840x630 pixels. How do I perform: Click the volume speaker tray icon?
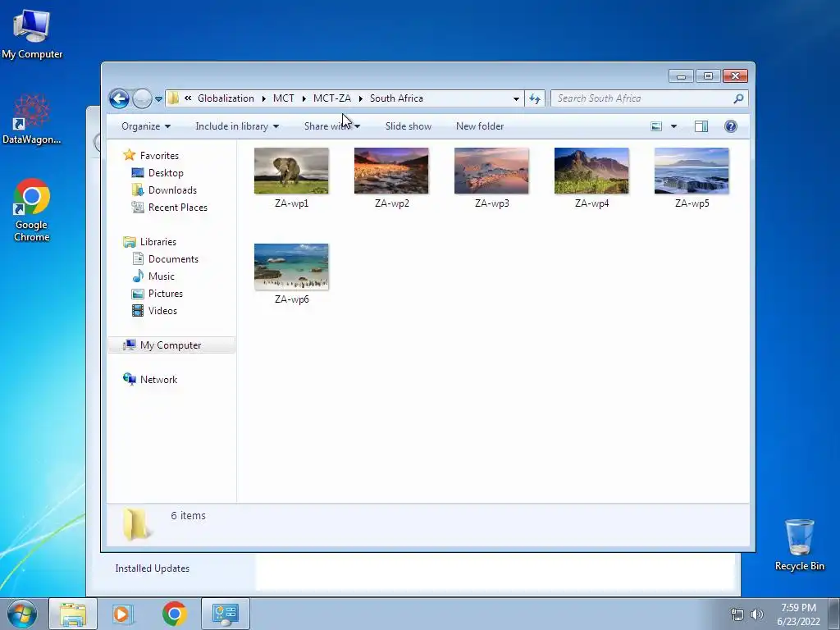point(757,614)
